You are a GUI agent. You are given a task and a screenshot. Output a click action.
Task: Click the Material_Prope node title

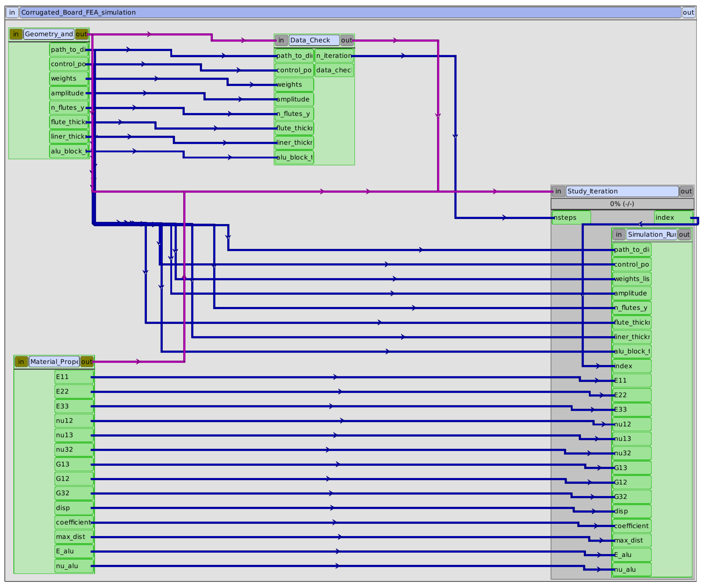54,361
